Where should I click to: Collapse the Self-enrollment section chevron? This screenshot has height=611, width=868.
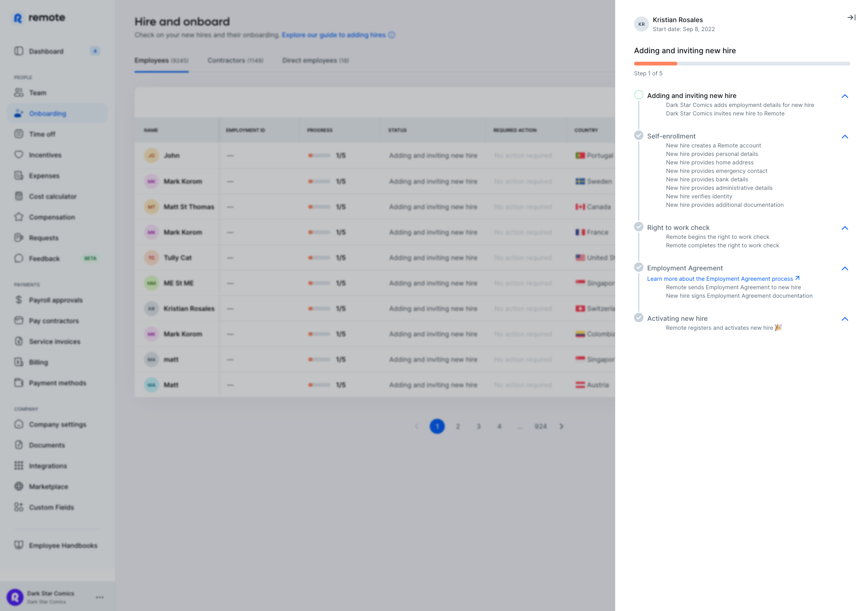845,137
